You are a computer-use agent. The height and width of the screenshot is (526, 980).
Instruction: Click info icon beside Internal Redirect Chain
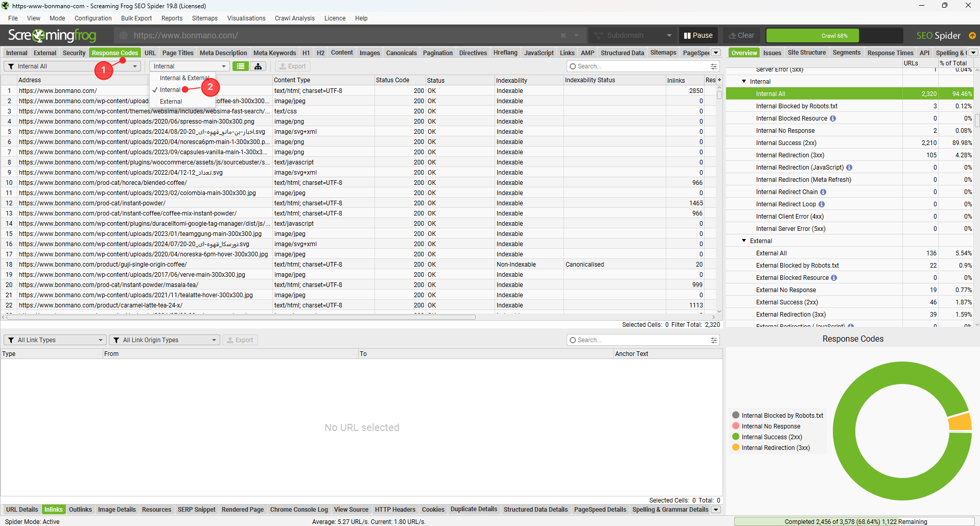[823, 192]
